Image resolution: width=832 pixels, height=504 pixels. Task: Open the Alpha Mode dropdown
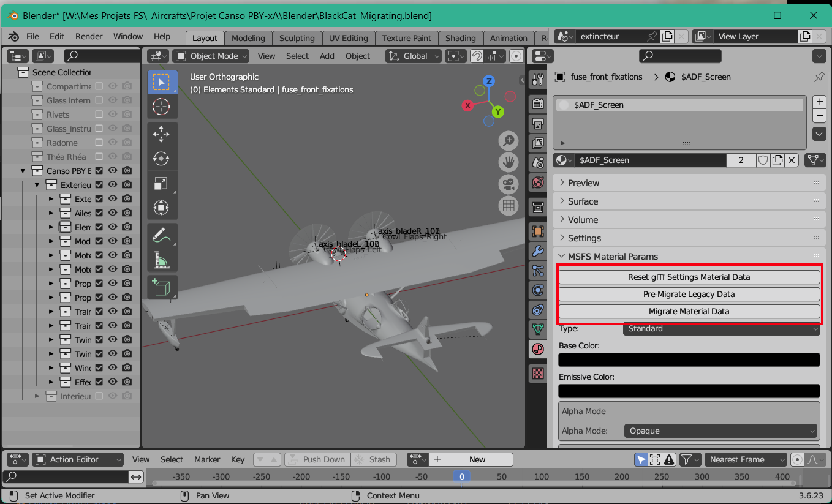[x=720, y=431]
